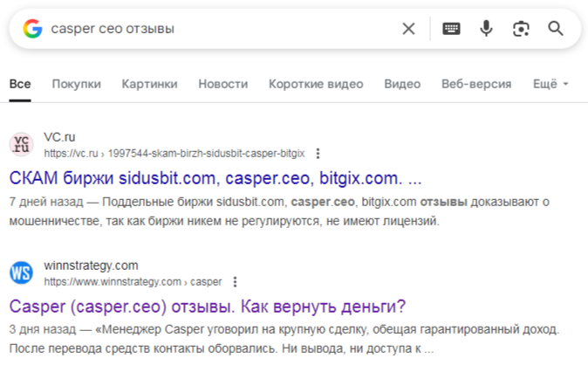Start voice search with microphone icon
The image size is (588, 379).
pos(486,29)
